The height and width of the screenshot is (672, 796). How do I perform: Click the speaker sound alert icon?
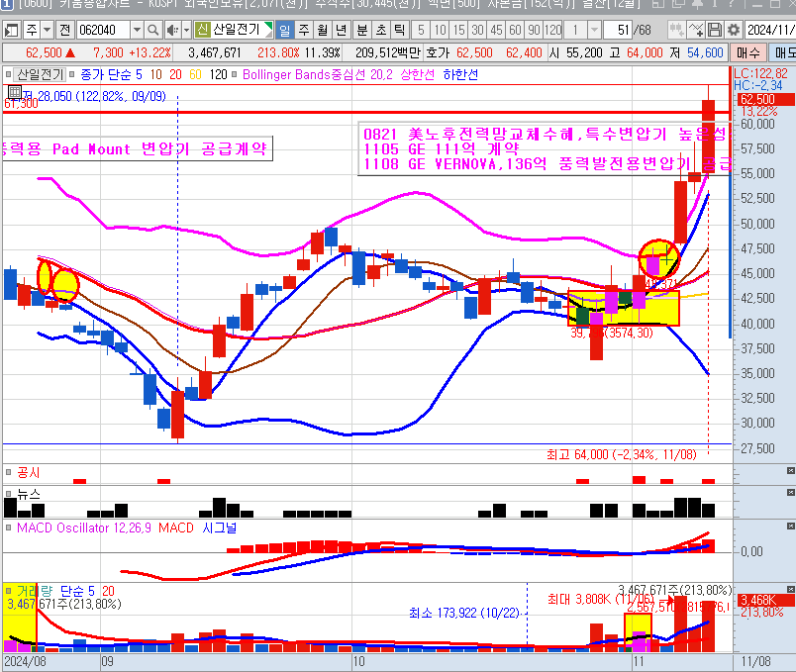pyautogui.click(x=172, y=30)
